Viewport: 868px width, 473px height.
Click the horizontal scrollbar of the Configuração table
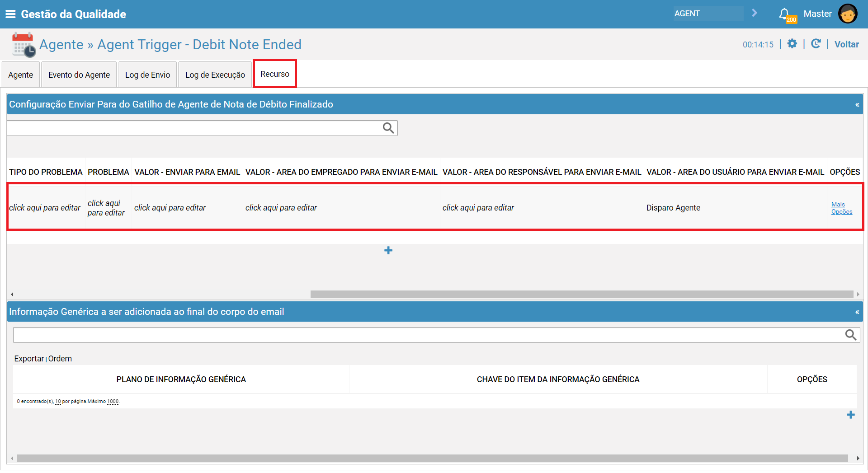click(582, 294)
